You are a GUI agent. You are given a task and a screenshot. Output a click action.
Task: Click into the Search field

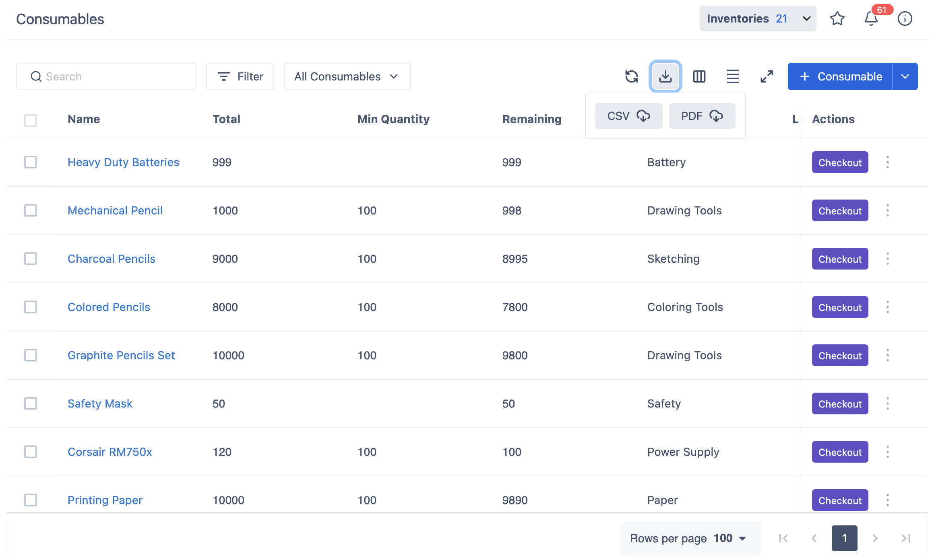pos(106,76)
